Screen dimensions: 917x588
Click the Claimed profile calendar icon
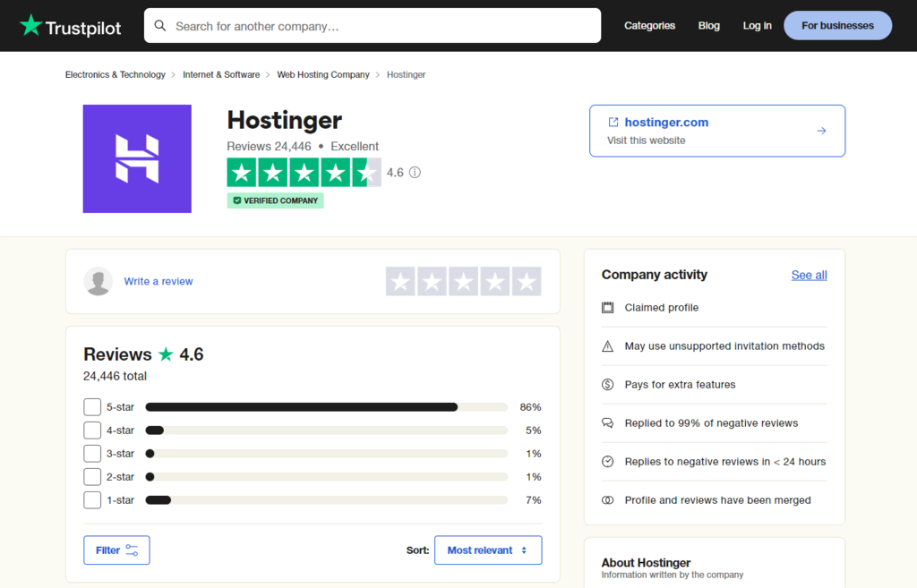(608, 308)
